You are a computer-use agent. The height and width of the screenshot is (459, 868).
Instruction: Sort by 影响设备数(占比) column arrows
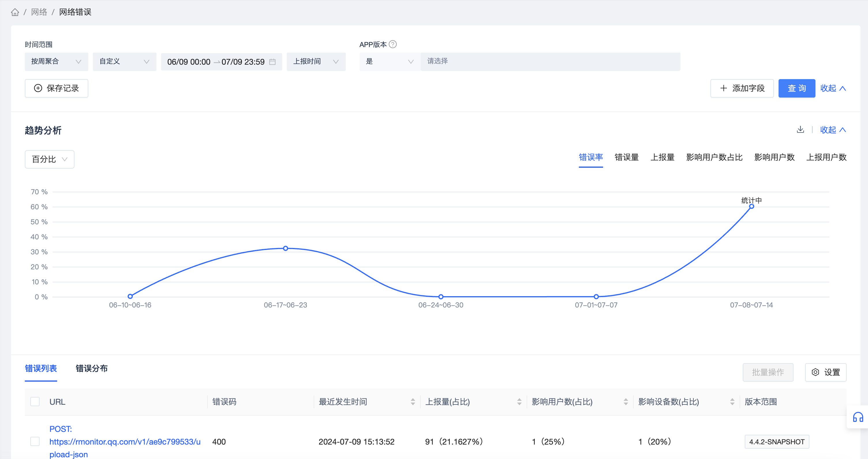pos(732,401)
